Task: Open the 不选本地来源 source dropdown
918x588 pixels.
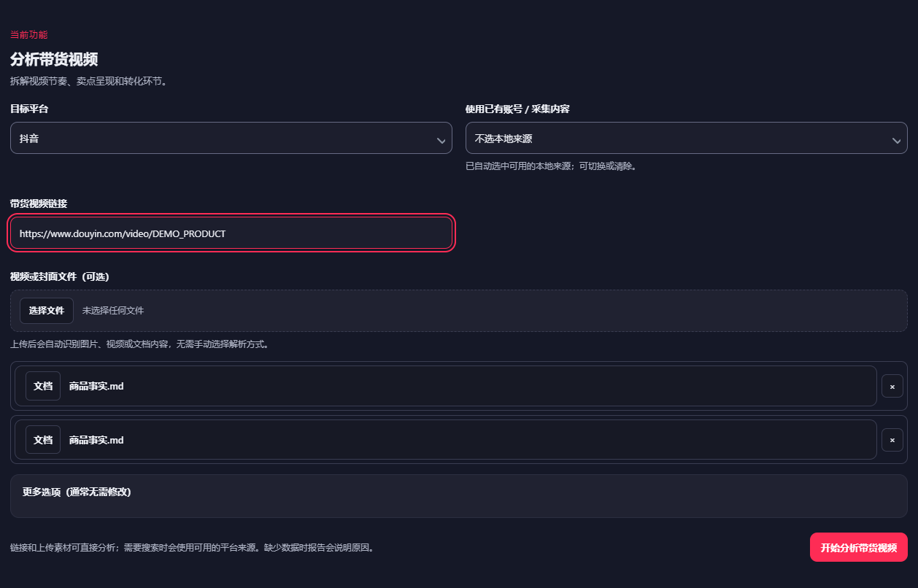Action: pos(687,138)
